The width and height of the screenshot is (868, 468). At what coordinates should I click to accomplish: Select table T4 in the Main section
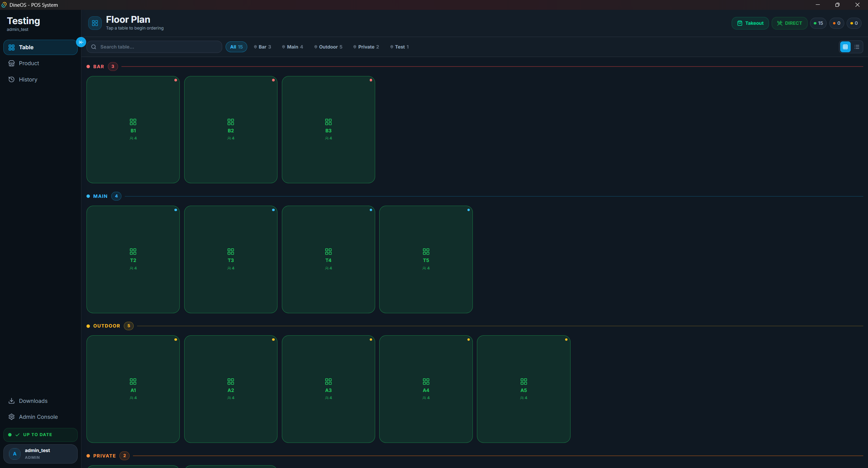pos(328,259)
